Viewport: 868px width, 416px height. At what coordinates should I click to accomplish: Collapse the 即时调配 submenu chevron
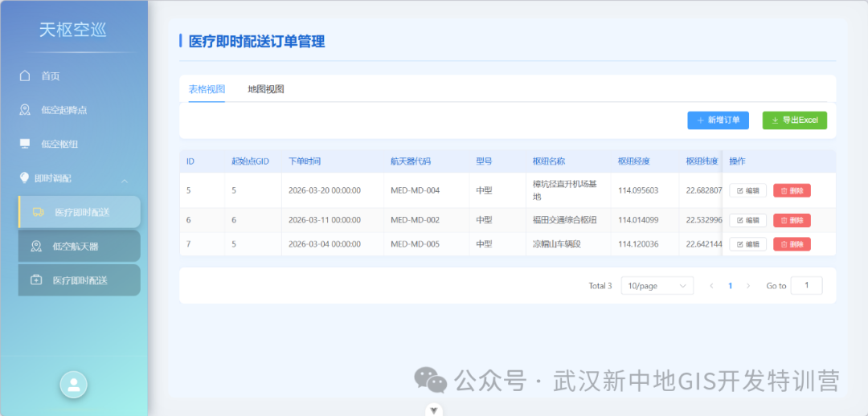tap(125, 181)
